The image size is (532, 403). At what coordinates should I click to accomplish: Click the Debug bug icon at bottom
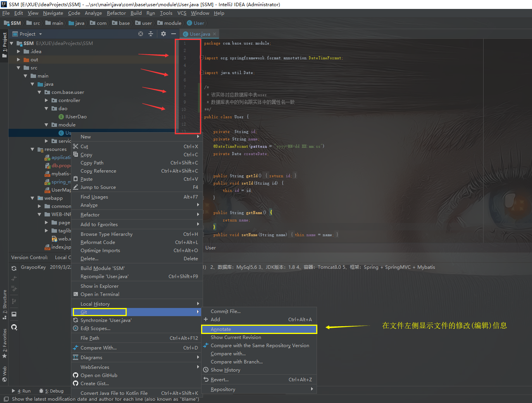(x=41, y=391)
